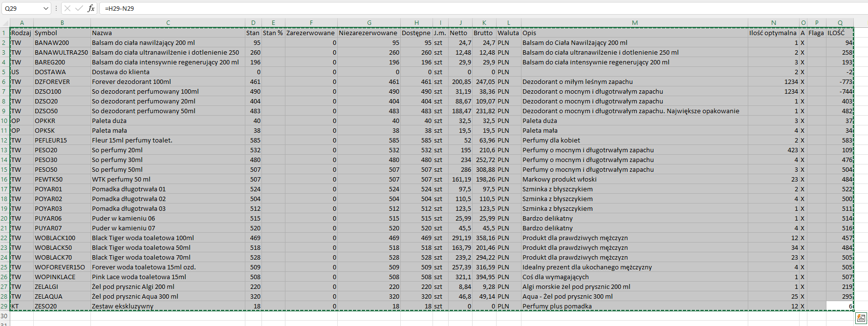Viewport: 868px width, 326px height.
Task: Click the Cancel (X) icon in formula bar
Action: point(67,8)
